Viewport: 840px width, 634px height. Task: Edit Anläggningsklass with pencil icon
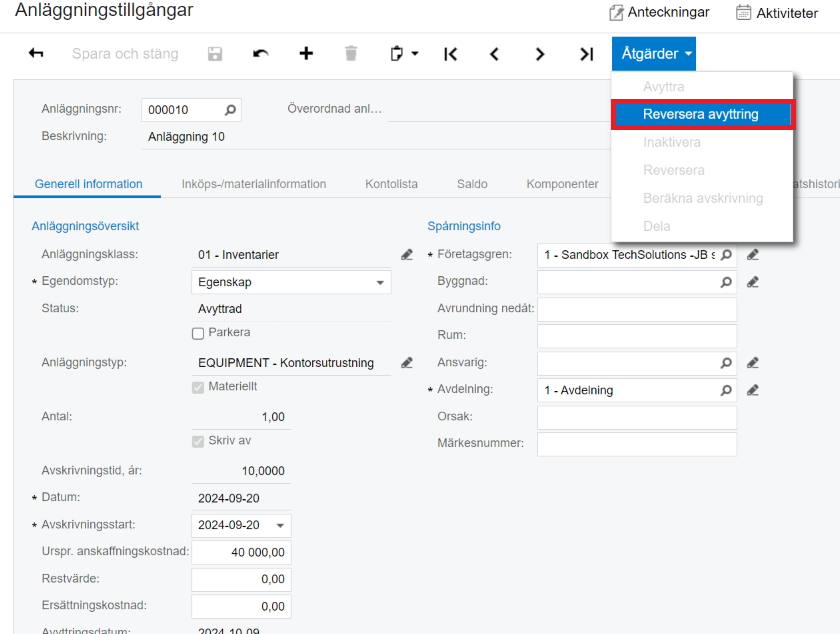[x=407, y=255]
